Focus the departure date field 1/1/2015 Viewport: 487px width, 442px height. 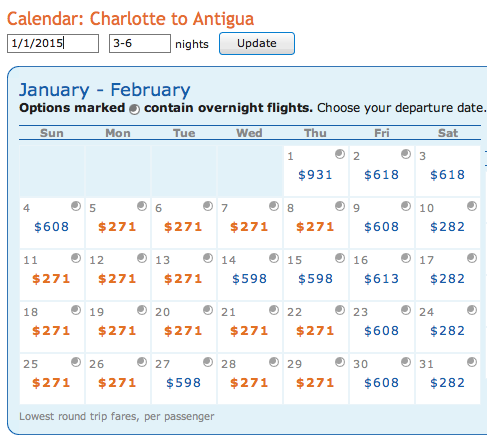(53, 43)
